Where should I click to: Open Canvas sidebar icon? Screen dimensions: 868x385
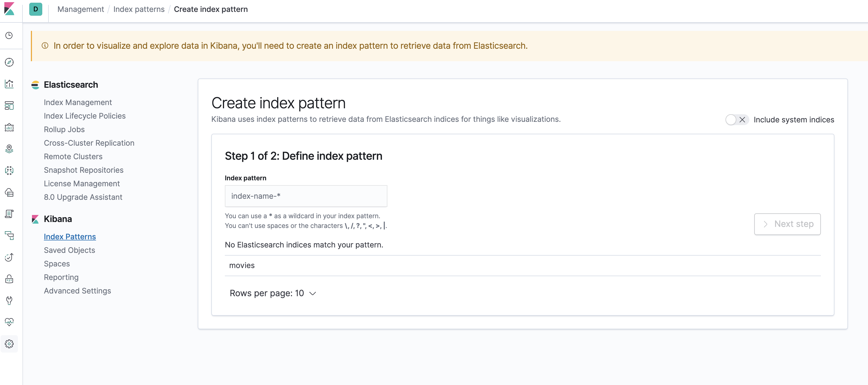(x=9, y=127)
